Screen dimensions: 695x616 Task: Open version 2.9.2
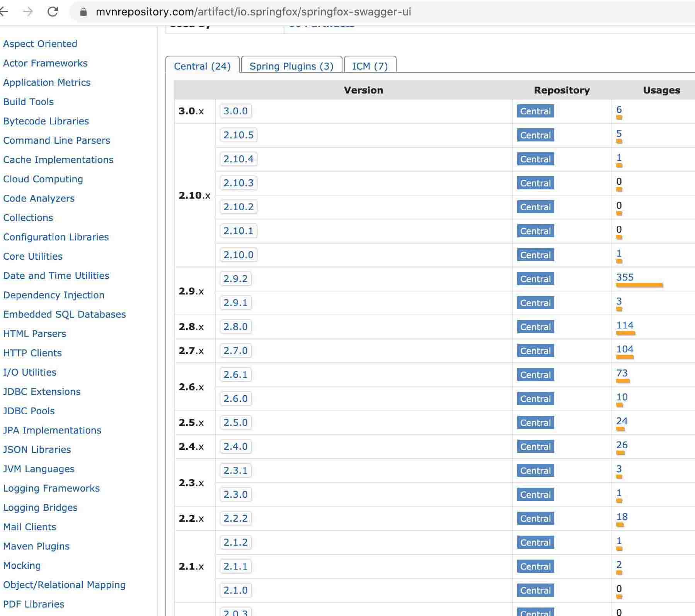tap(235, 279)
